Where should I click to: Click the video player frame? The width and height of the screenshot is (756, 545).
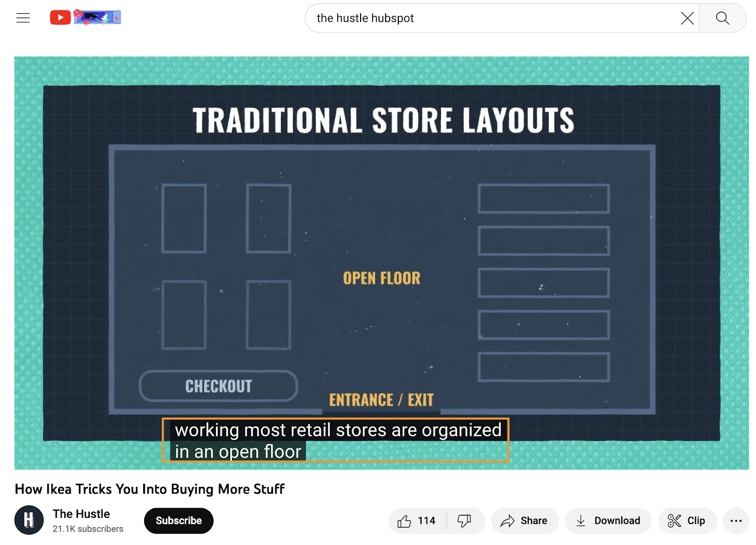(381, 263)
